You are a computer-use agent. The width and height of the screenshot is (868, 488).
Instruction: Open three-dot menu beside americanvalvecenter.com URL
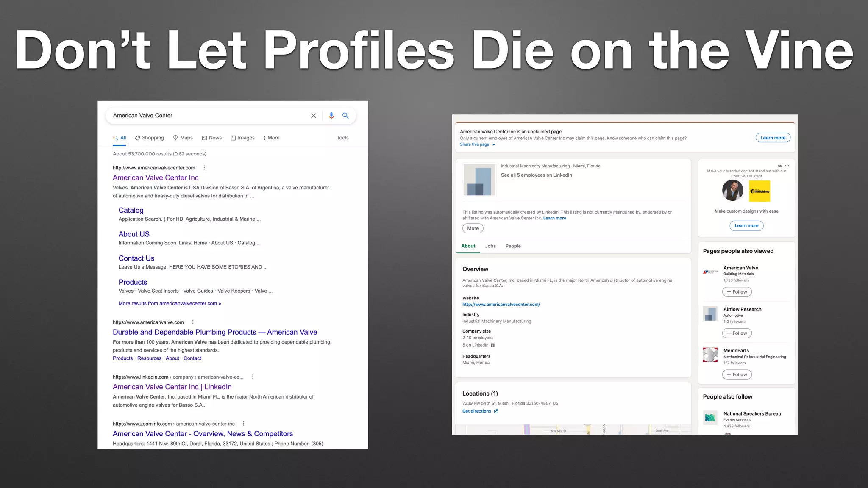pyautogui.click(x=204, y=168)
